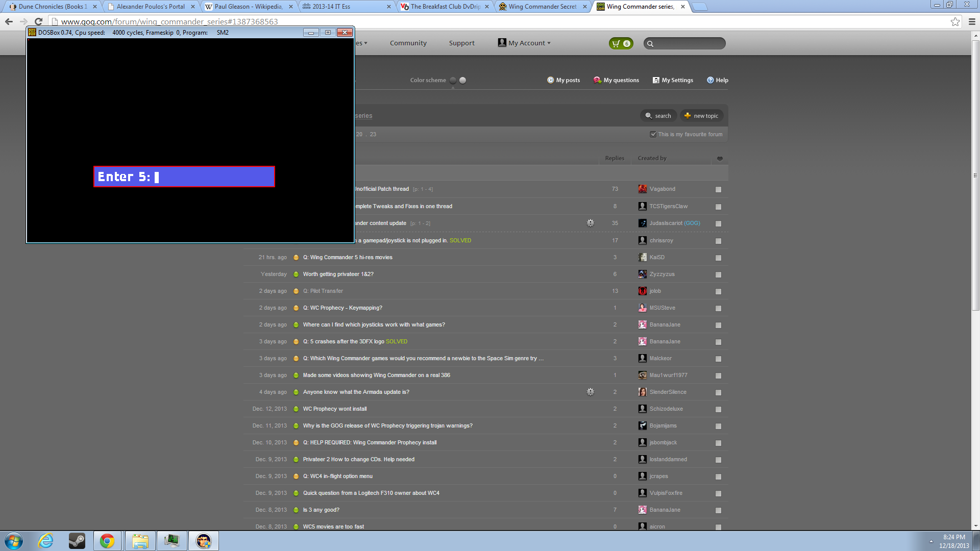This screenshot has width=980, height=551.
Task: Click the DOSBox window title icon
Action: (32, 32)
